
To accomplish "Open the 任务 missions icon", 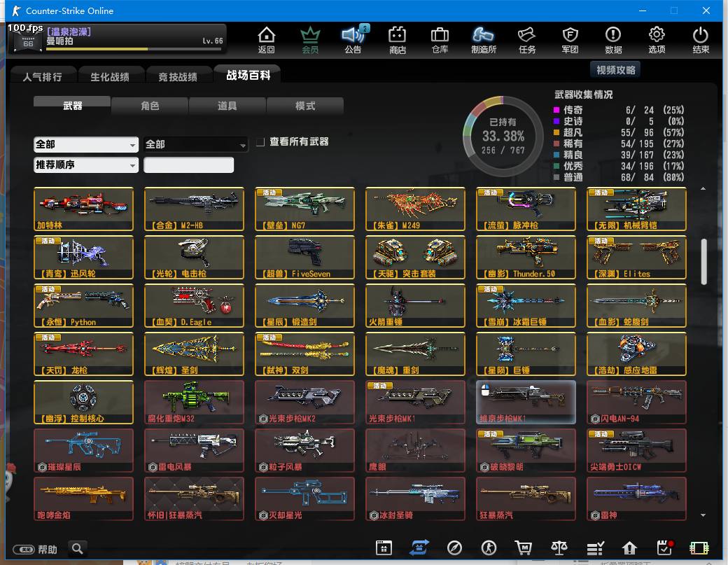I will (527, 40).
